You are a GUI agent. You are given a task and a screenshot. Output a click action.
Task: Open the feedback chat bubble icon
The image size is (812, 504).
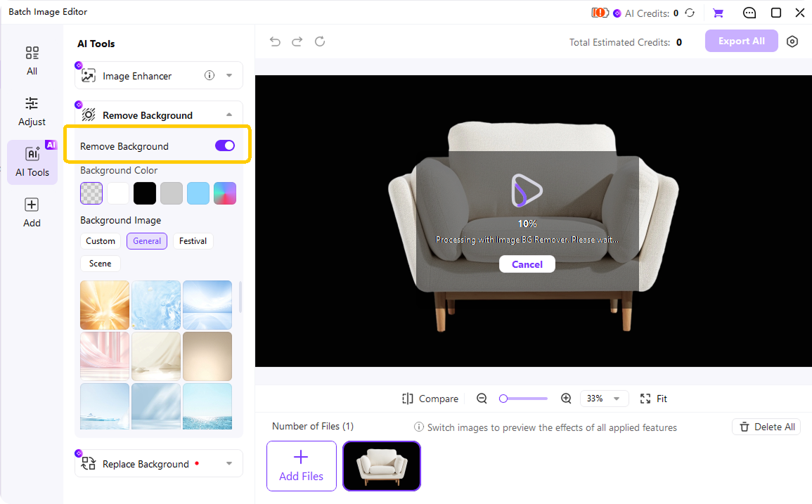[x=749, y=13]
